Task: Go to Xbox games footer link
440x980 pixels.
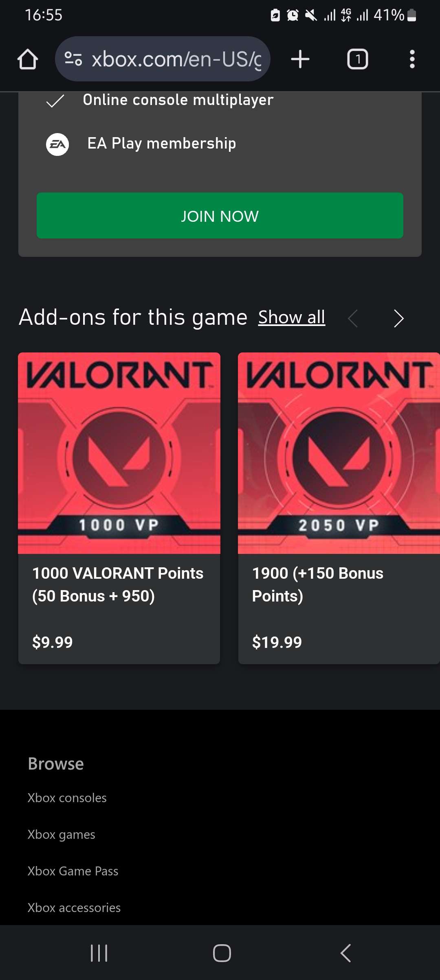Action: [62, 834]
